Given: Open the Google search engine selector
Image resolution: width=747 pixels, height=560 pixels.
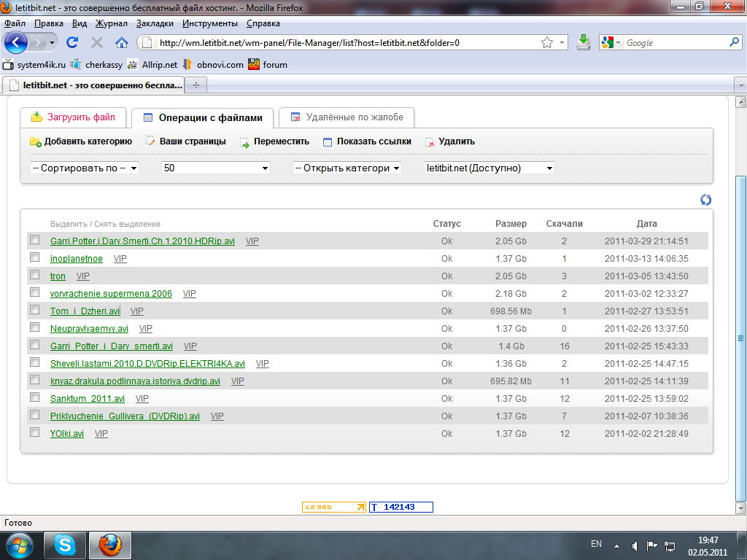Looking at the screenshot, I should point(611,43).
